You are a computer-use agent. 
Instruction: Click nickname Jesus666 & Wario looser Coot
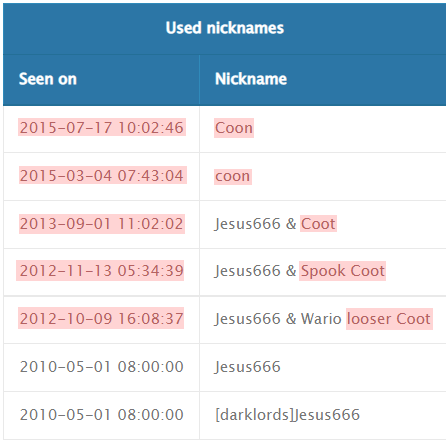coord(323,319)
